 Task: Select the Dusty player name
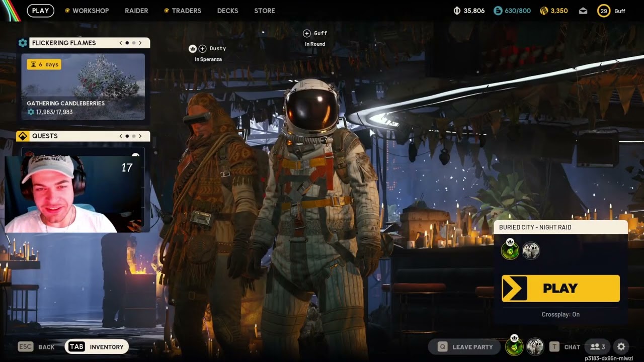(x=218, y=49)
